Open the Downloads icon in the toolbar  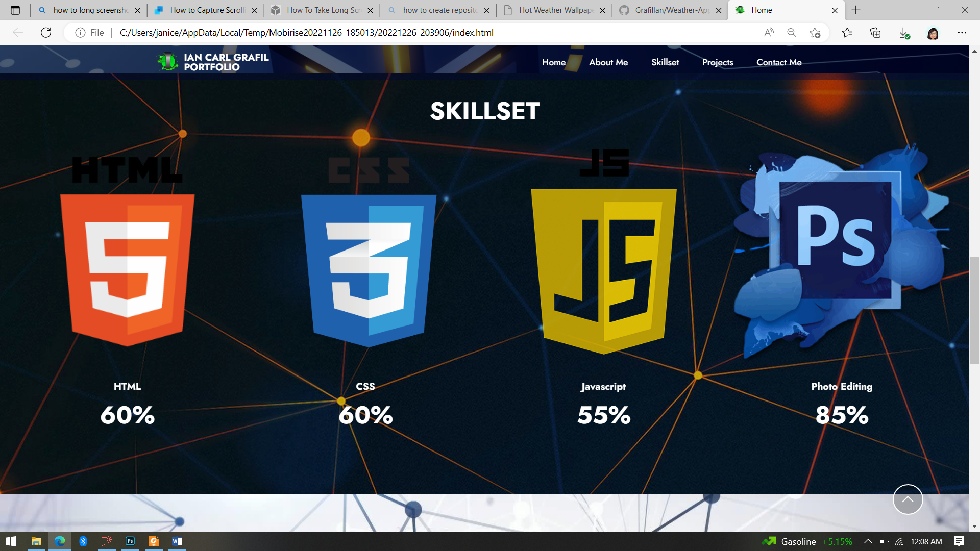904,32
